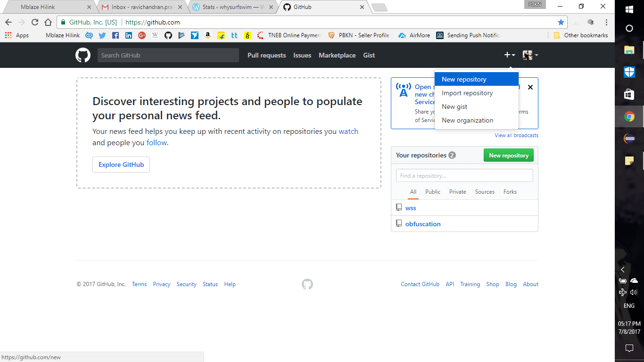Open the Twitter bookmark icon
This screenshot has height=362, width=644.
102,35
